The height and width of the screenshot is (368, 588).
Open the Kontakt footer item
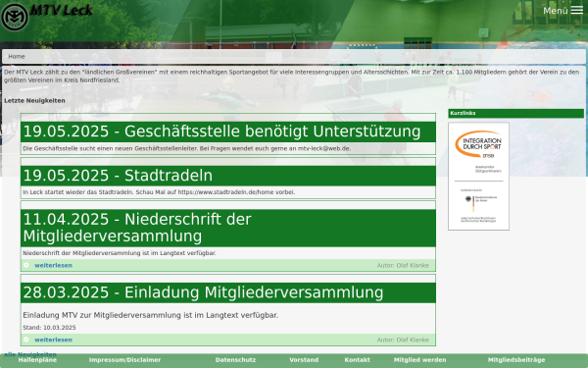(x=357, y=360)
